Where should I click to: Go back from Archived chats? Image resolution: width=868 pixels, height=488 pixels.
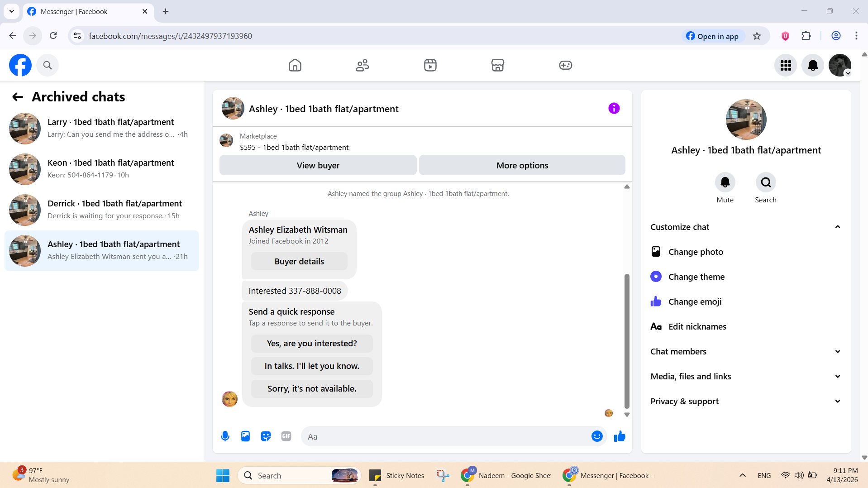click(18, 97)
